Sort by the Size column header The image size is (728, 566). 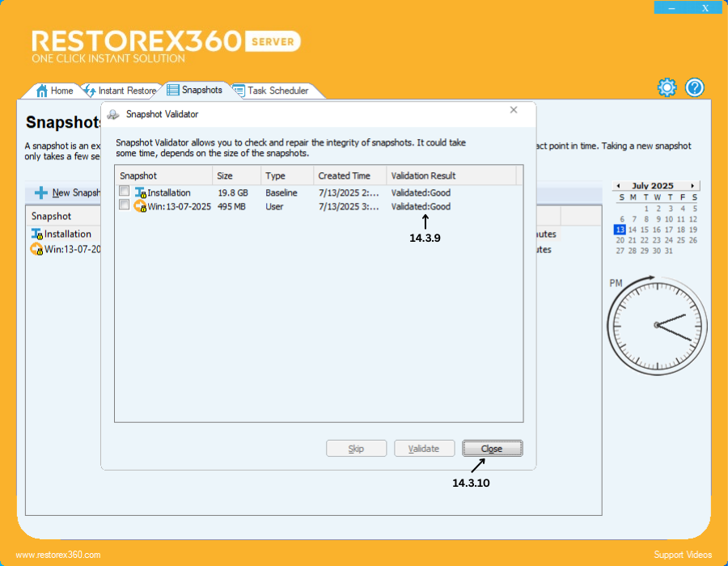(237, 175)
